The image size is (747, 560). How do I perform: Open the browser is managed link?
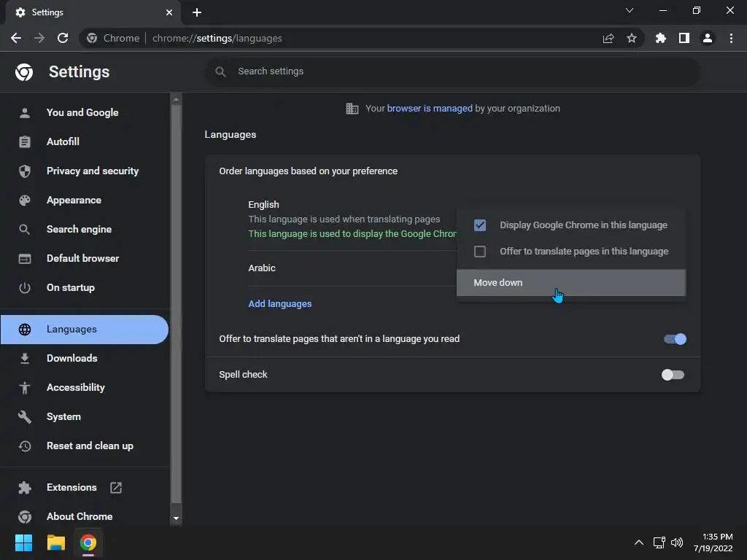pyautogui.click(x=429, y=109)
